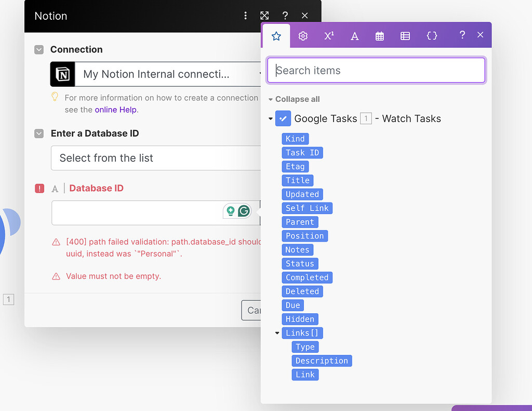Open the three-dot menu in Notion header
The image size is (532, 411).
coord(245,16)
